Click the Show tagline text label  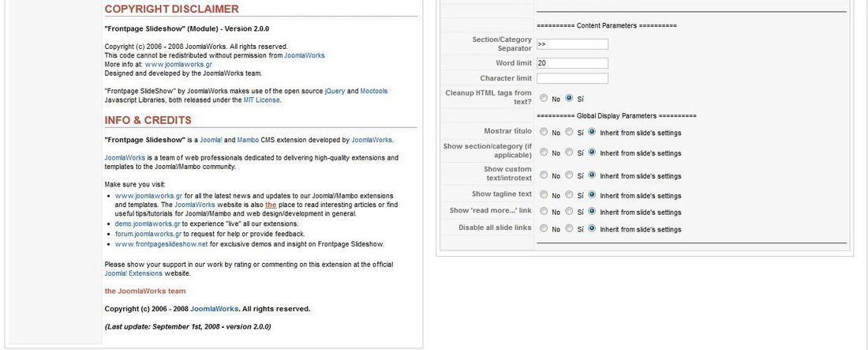coord(502,194)
